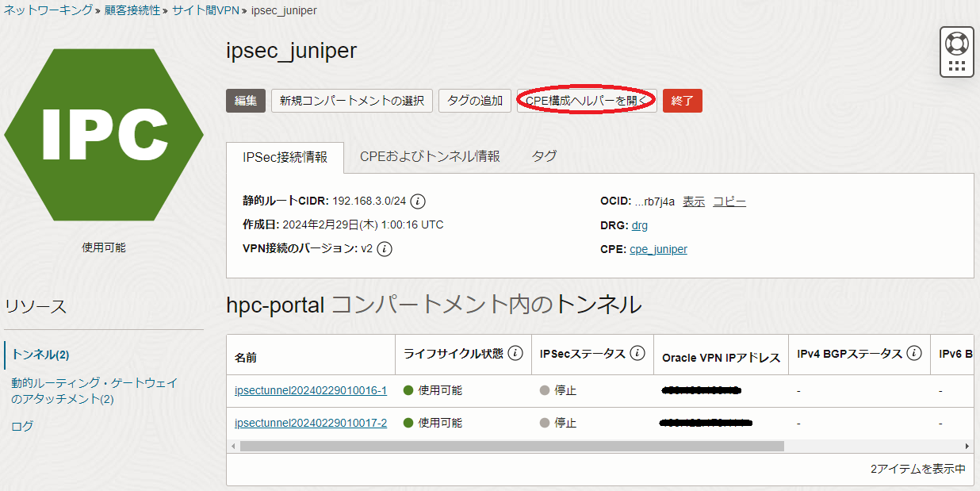Click info icon in IPSecステータス column header

pyautogui.click(x=637, y=354)
